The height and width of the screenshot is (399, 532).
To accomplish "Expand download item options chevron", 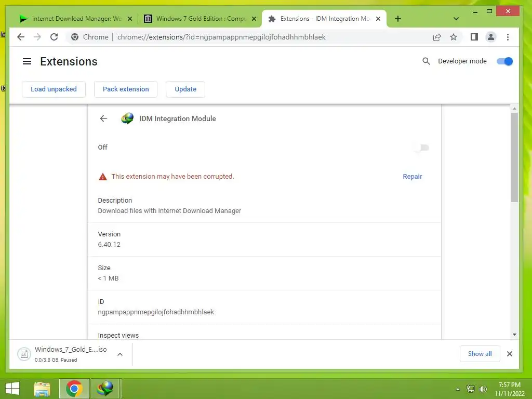I will (120, 354).
